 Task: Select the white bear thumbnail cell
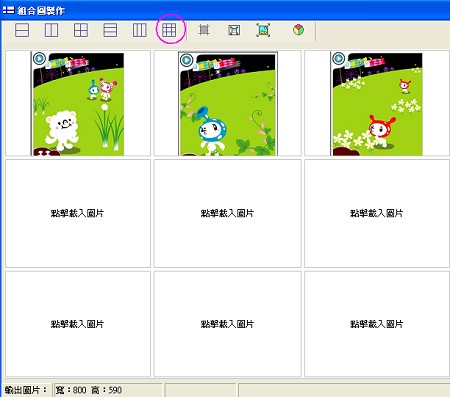click(78, 103)
